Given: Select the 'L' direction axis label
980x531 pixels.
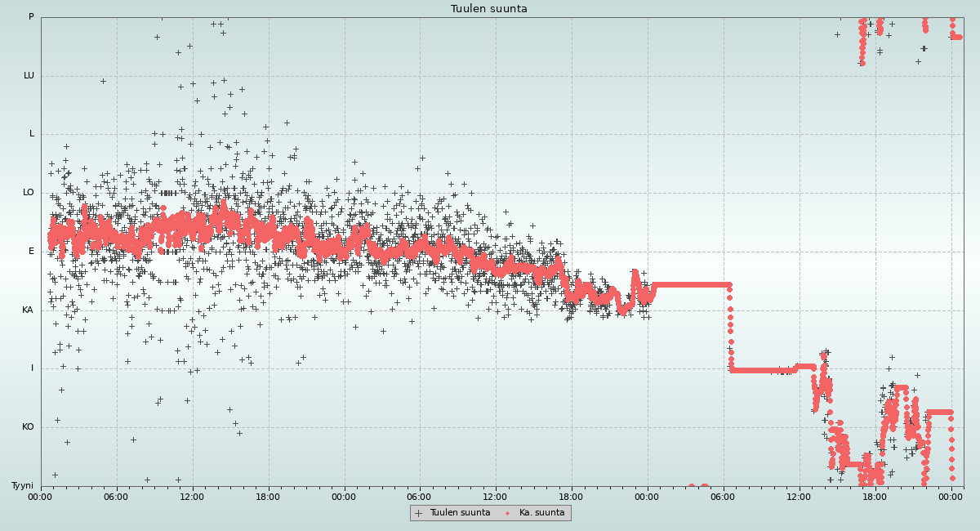Looking at the screenshot, I should point(32,134).
